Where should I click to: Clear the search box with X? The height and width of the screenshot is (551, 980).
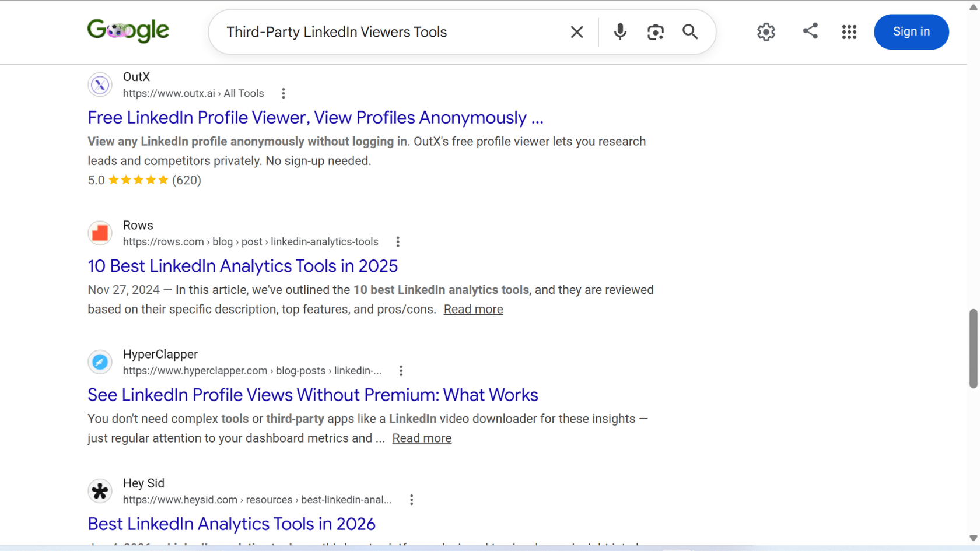point(576,32)
